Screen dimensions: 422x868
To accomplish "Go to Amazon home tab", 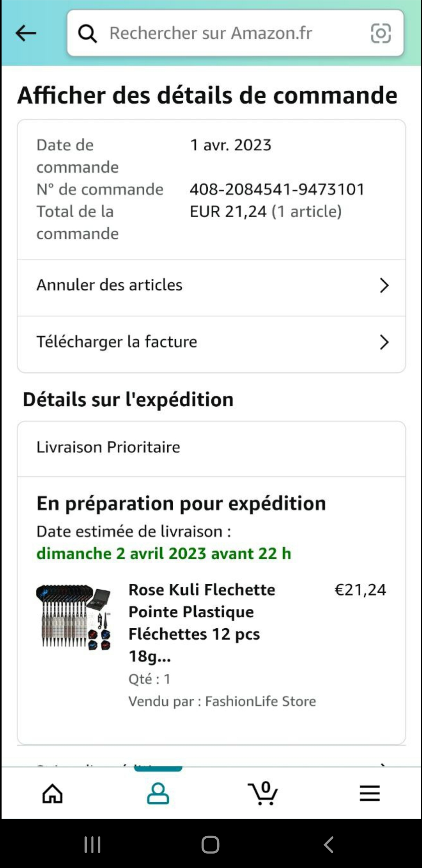I will pyautogui.click(x=52, y=793).
